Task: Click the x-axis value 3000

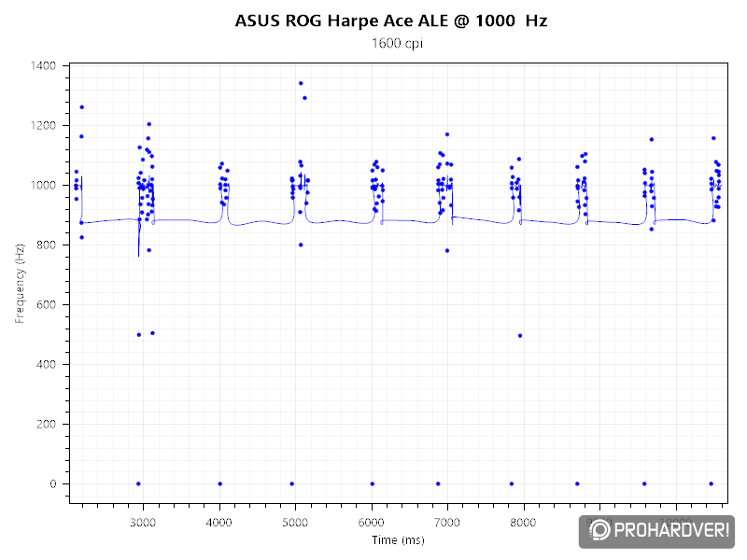Action: 143,523
